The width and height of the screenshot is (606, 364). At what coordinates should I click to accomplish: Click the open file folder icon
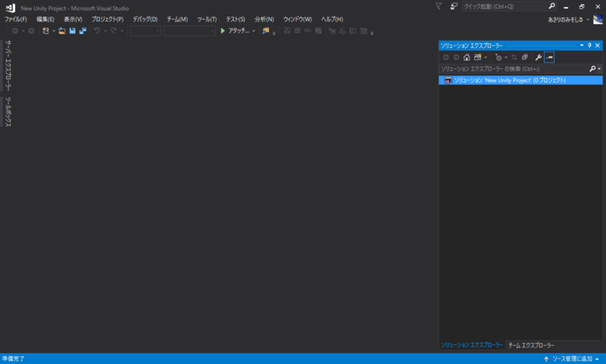point(62,31)
